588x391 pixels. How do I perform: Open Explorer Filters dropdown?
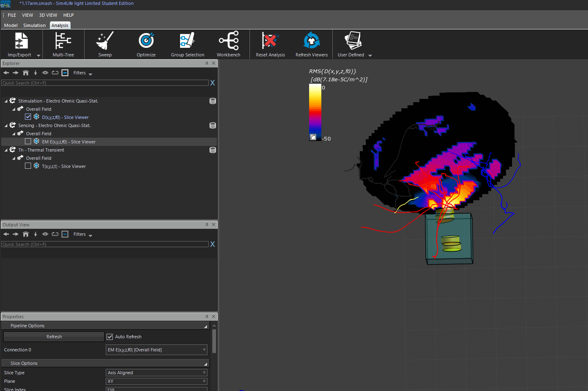[83, 73]
